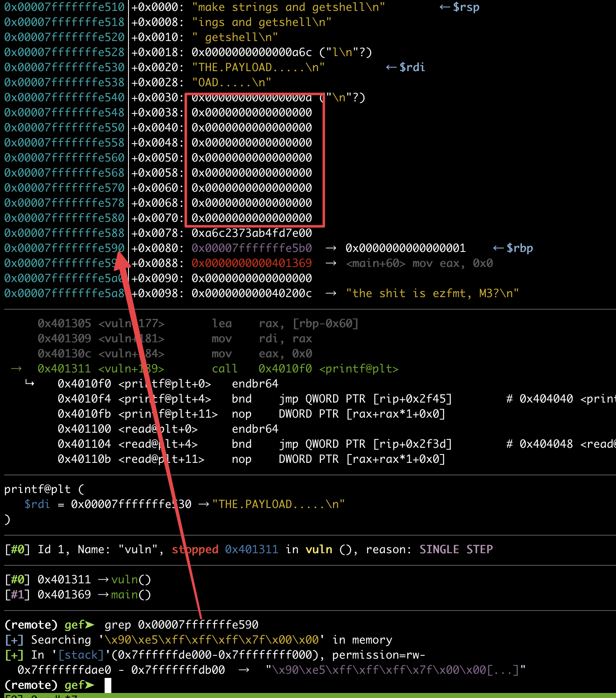Click value 0x0000000000000a6c
The width and height of the screenshot is (616, 698).
(x=252, y=52)
